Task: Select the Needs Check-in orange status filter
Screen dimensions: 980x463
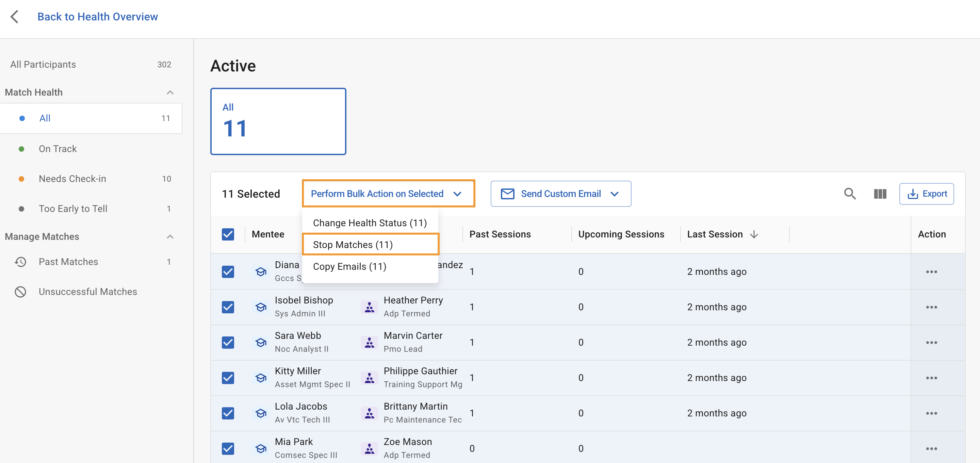Action: pyautogui.click(x=72, y=179)
